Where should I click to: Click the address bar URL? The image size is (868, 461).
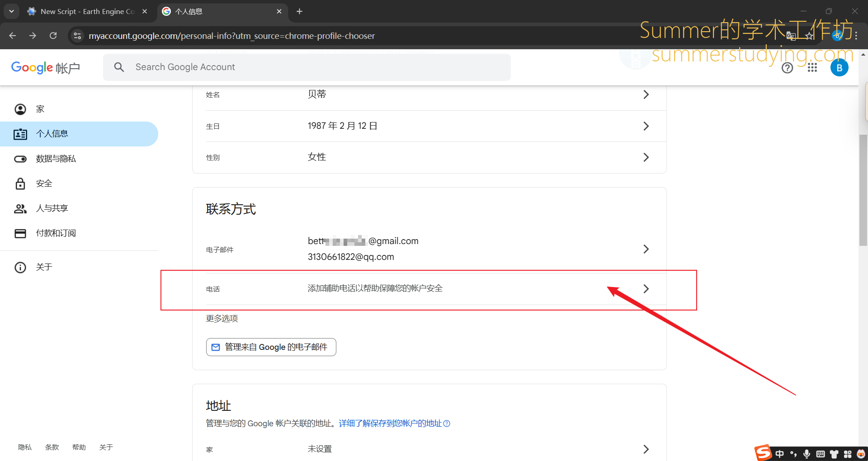[x=231, y=36]
